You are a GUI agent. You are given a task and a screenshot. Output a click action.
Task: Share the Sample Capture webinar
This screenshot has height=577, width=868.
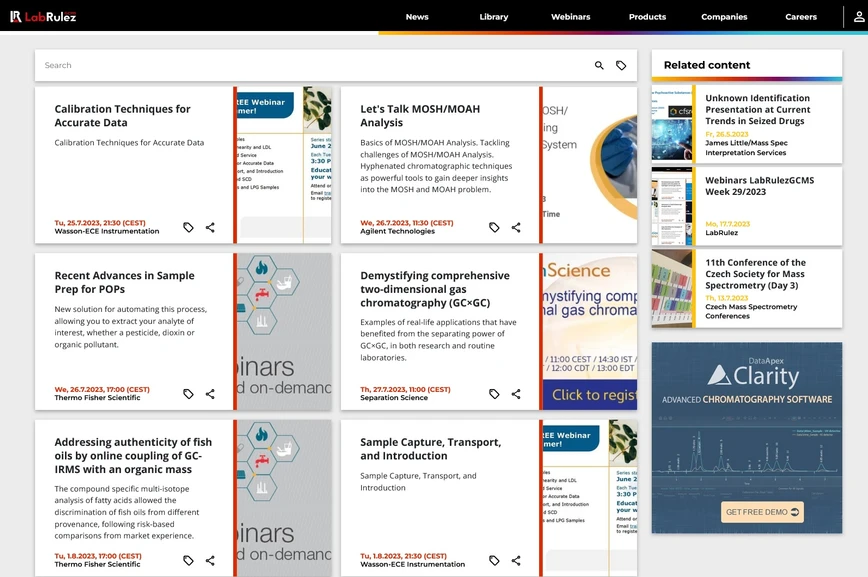tap(515, 560)
